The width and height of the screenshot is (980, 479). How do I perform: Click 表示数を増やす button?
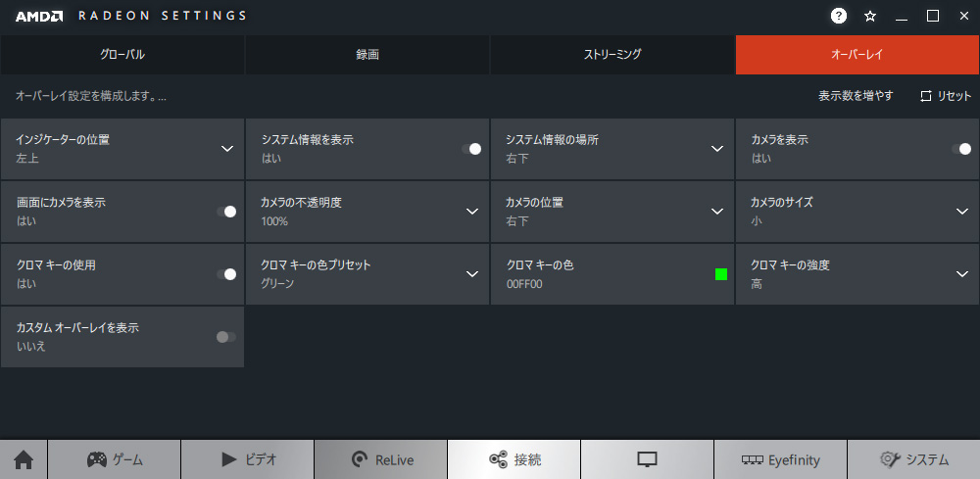pos(856,96)
